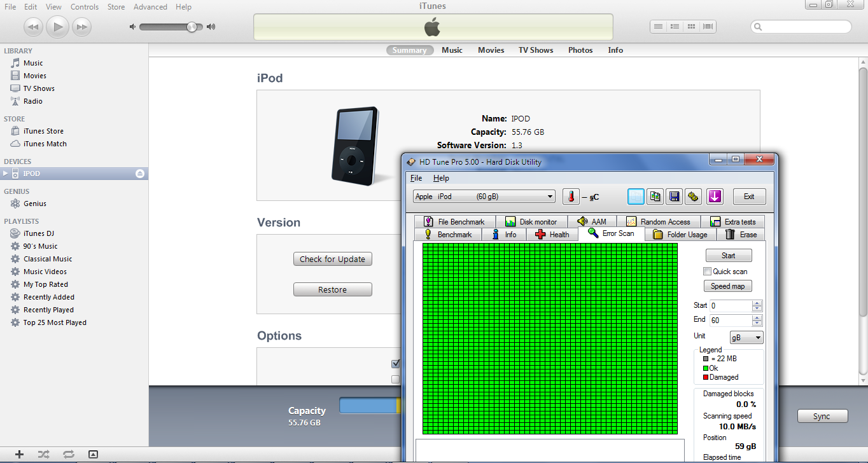This screenshot has width=868, height=463.
Task: Expand the IPOD device tree arrow
Action: click(6, 174)
